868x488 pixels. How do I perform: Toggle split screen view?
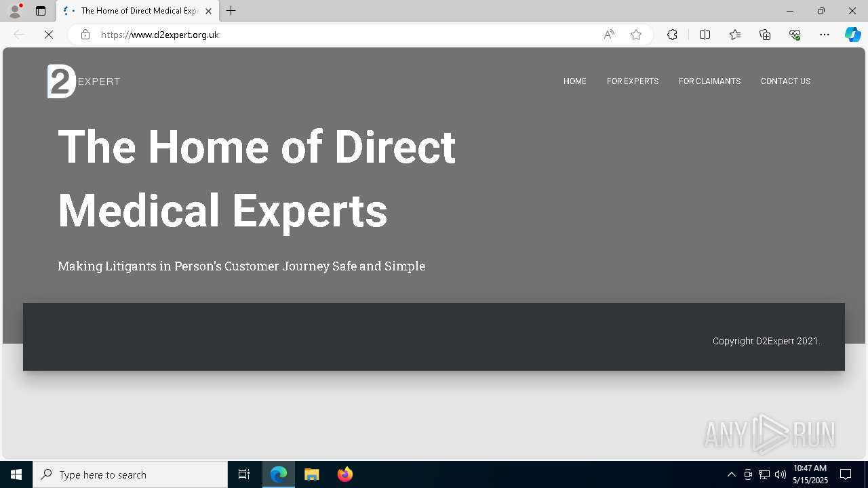tap(705, 35)
